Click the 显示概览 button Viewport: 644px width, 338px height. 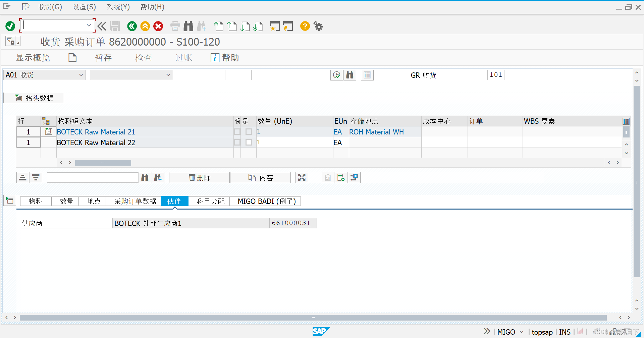coord(33,58)
